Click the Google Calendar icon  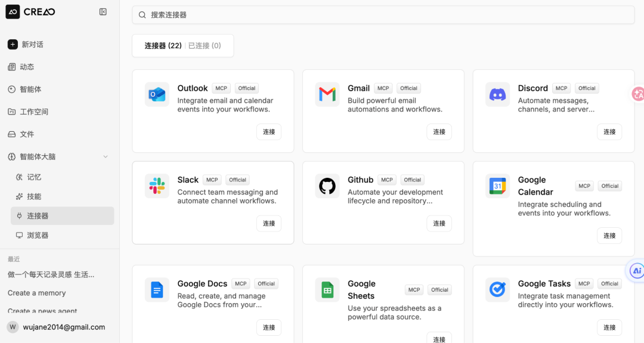tap(497, 186)
